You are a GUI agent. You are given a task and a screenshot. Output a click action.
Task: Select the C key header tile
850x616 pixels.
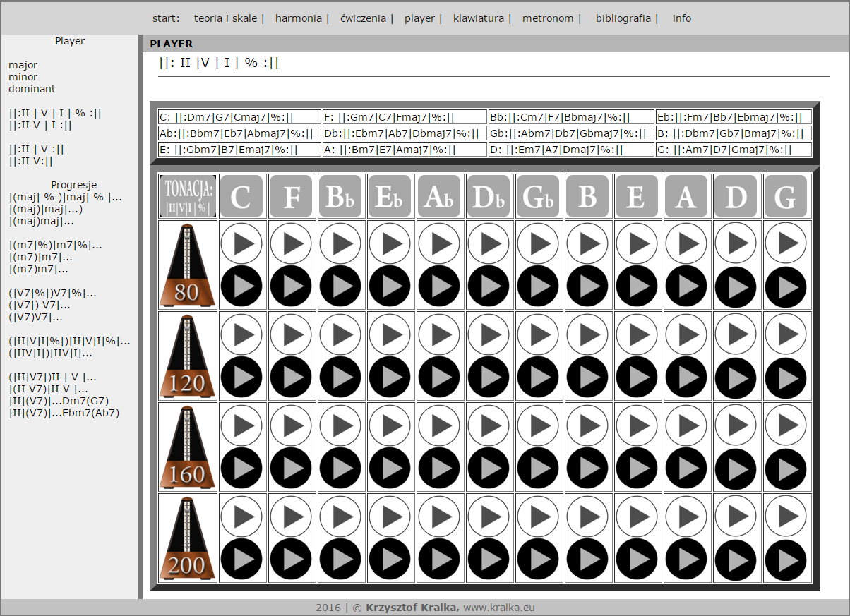pyautogui.click(x=241, y=196)
